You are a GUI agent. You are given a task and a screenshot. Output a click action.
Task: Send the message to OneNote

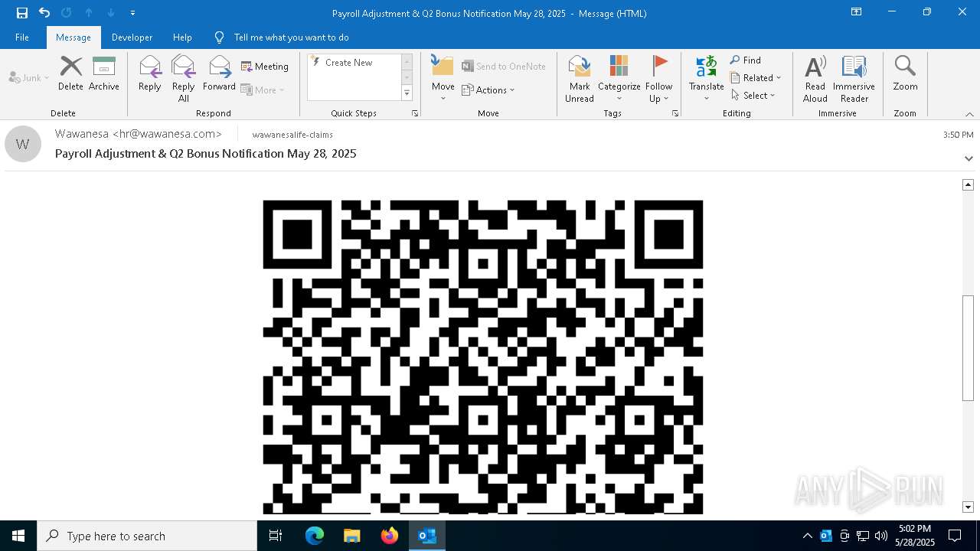(504, 67)
